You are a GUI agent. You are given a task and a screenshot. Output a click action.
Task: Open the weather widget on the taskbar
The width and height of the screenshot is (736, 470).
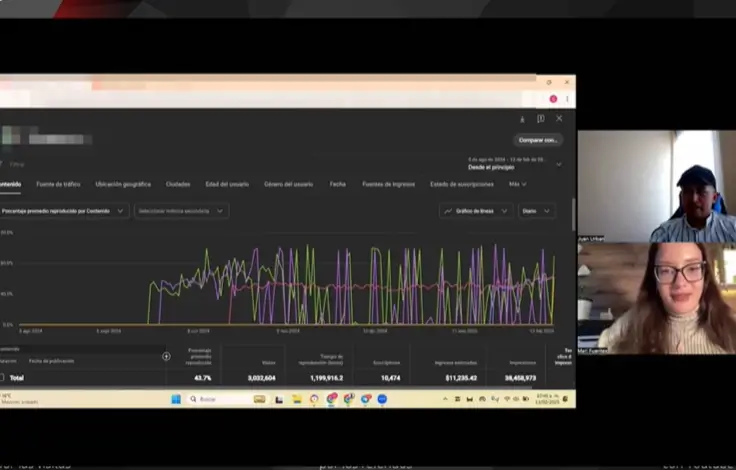coord(20,399)
